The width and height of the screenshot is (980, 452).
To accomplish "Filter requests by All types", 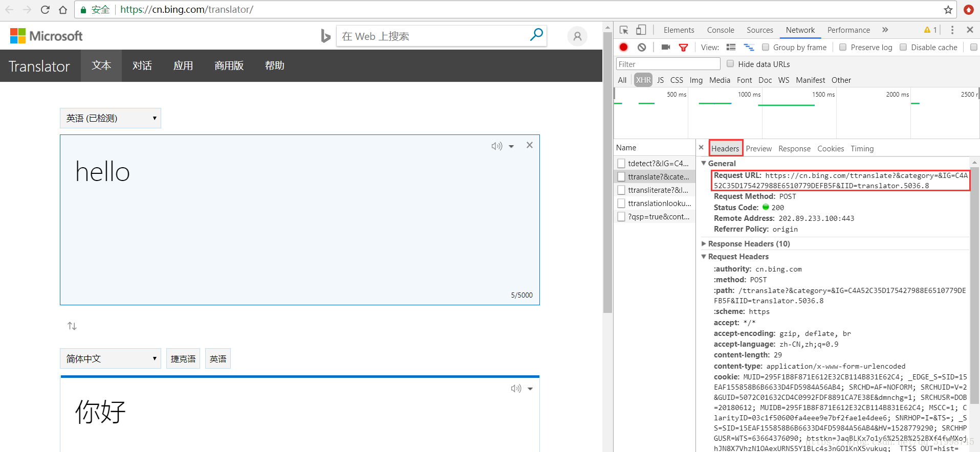I will [x=622, y=80].
